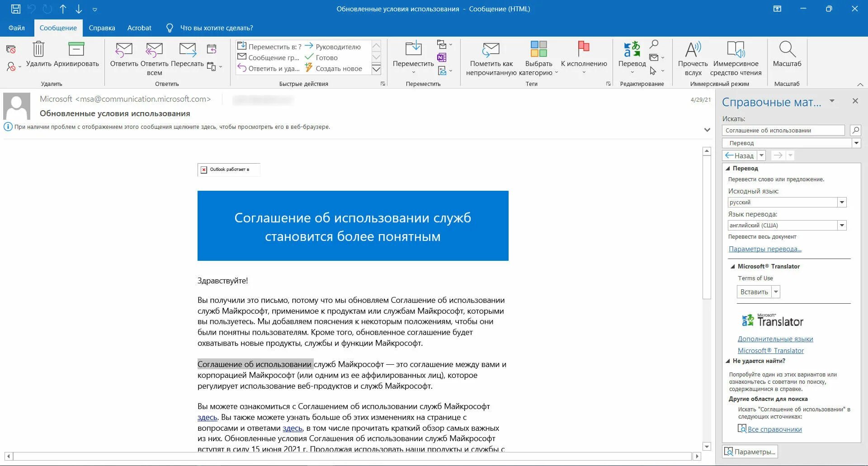
Task: Open the Related messages envelope icon
Action: click(657, 57)
